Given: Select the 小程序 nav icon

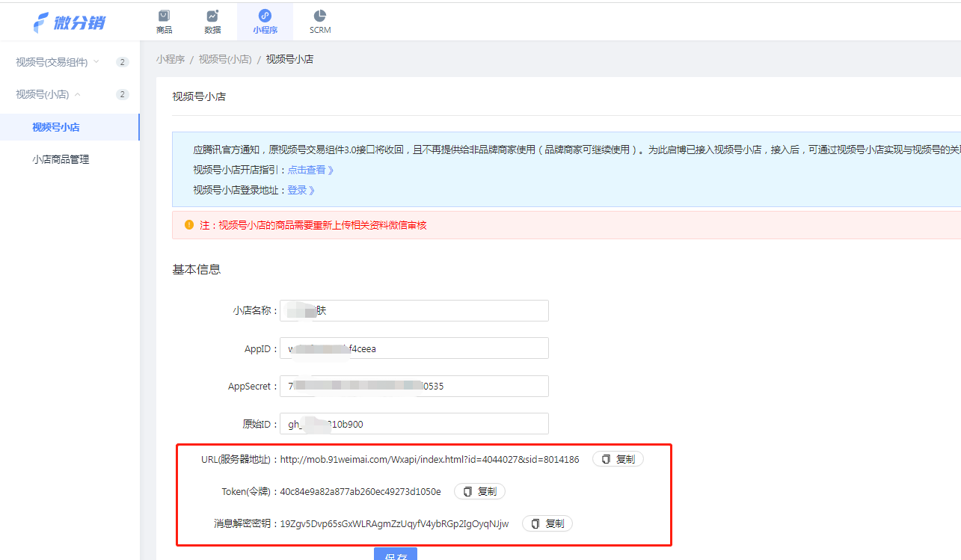Looking at the screenshot, I should coord(265,16).
